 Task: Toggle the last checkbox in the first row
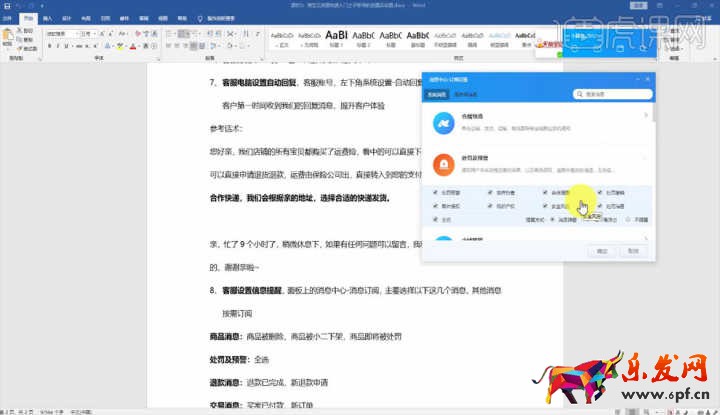coord(599,192)
